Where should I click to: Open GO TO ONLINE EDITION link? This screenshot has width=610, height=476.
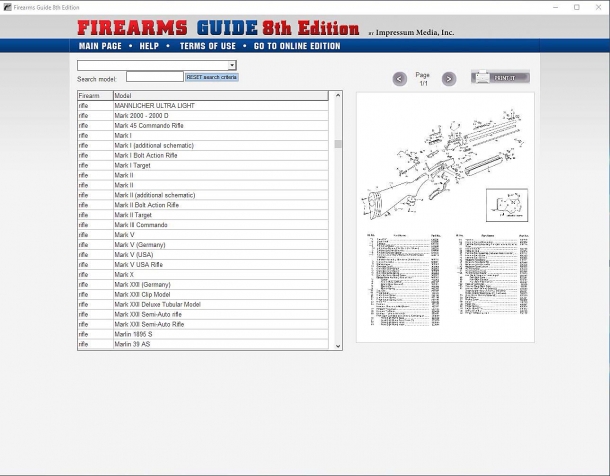point(297,46)
